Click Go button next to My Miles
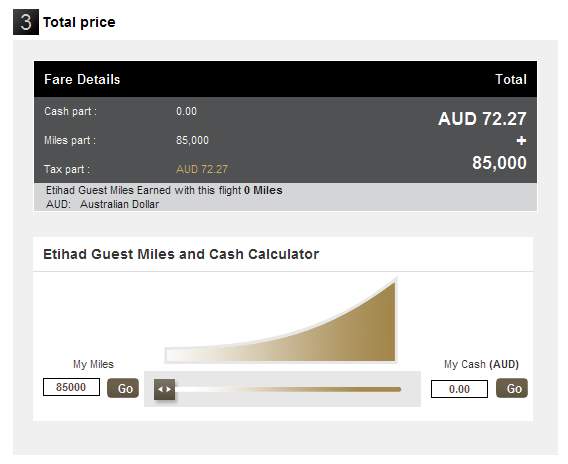568x464 pixels. pyautogui.click(x=123, y=388)
